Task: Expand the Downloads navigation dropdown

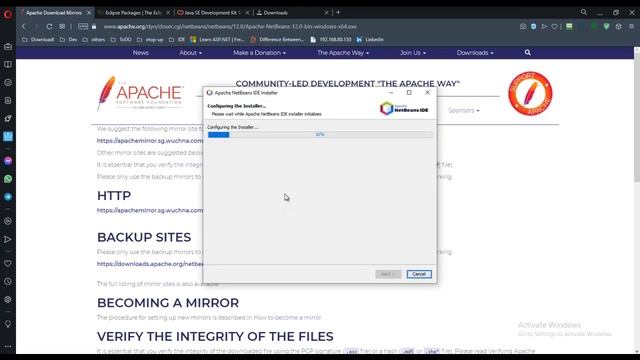Action: coord(475,53)
